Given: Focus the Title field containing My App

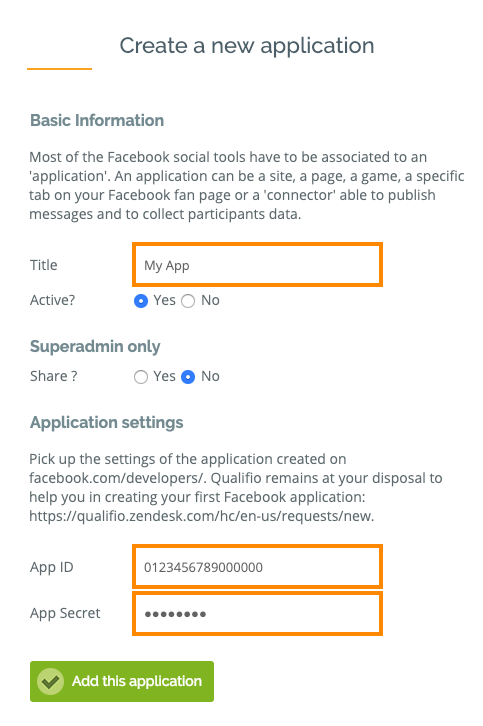Looking at the screenshot, I should [x=257, y=264].
